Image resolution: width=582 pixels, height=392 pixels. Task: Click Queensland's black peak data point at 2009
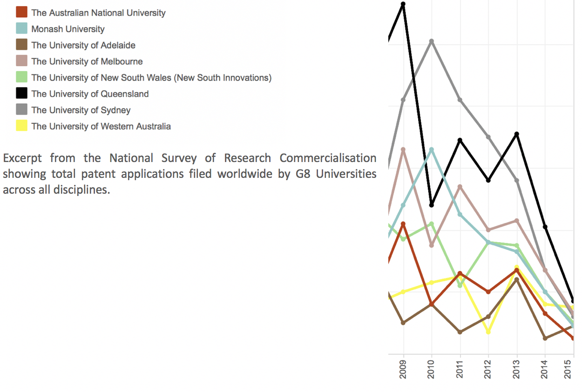pyautogui.click(x=403, y=4)
